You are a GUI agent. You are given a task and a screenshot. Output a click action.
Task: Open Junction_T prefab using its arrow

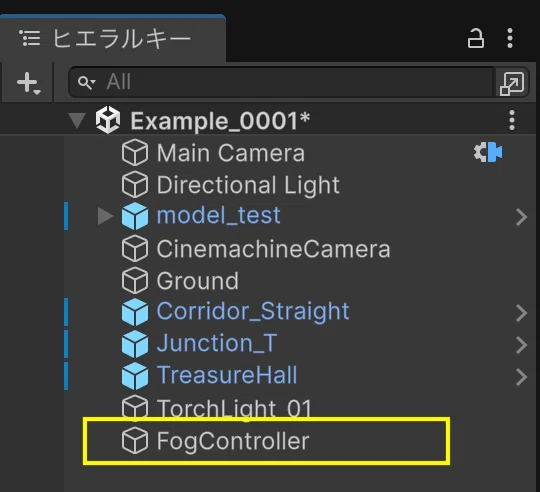(x=522, y=345)
